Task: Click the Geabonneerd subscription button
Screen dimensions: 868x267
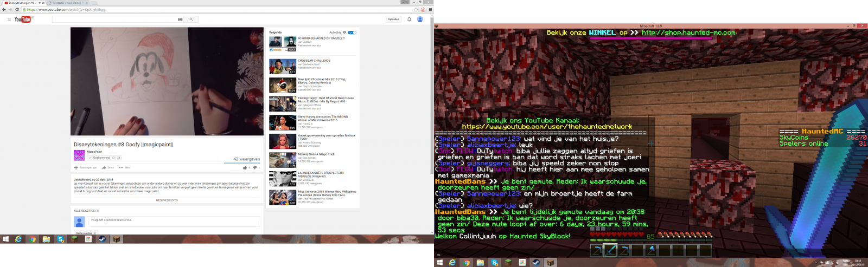Action: (99, 158)
